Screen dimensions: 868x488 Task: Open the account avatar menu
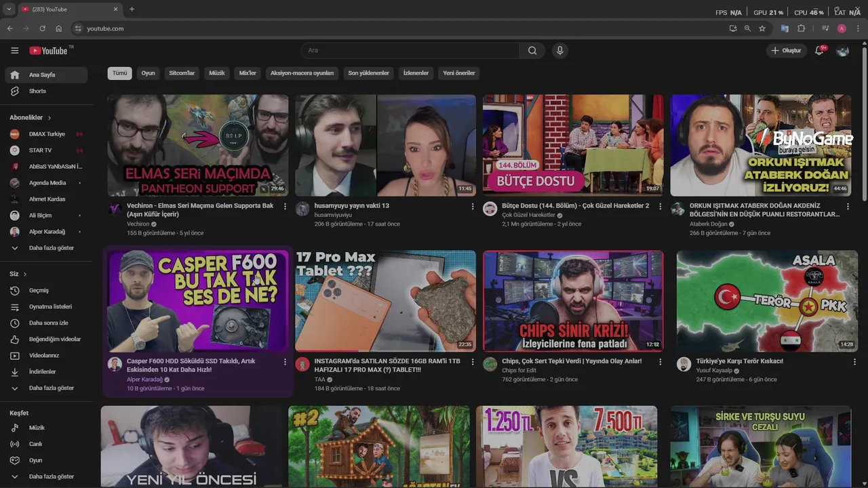click(x=842, y=51)
